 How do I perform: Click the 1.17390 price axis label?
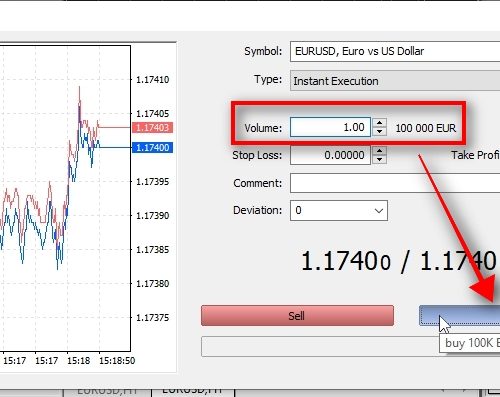[x=153, y=216]
